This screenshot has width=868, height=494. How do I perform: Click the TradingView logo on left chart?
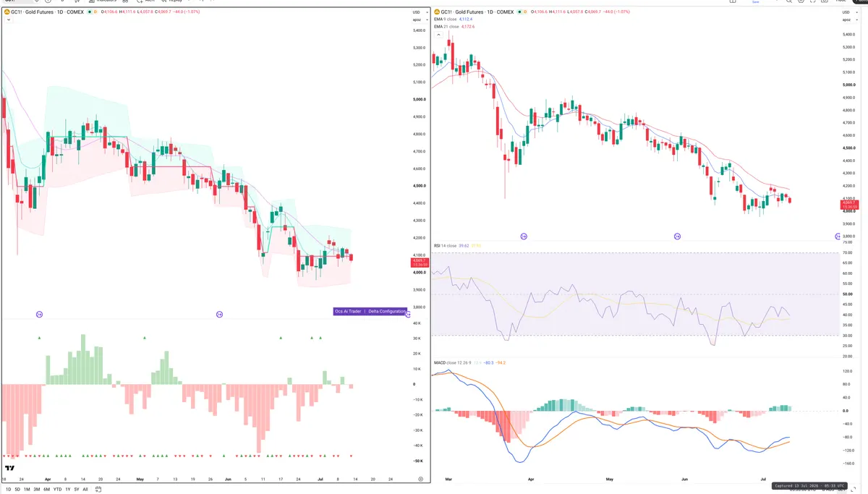point(9,469)
